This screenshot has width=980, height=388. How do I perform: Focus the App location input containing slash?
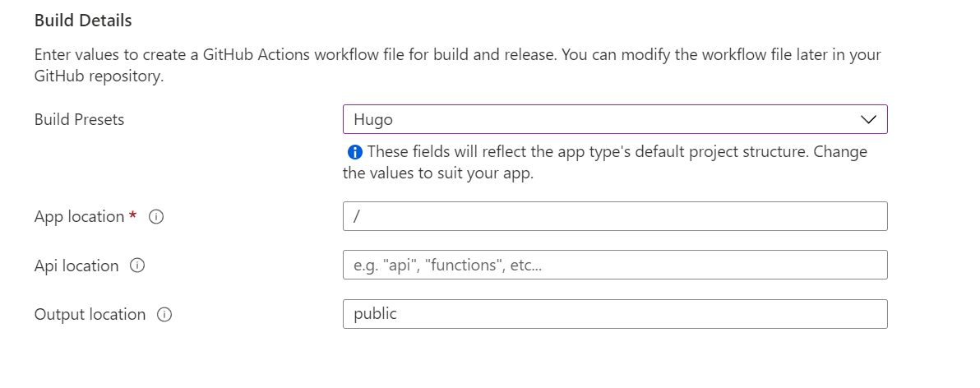point(614,216)
